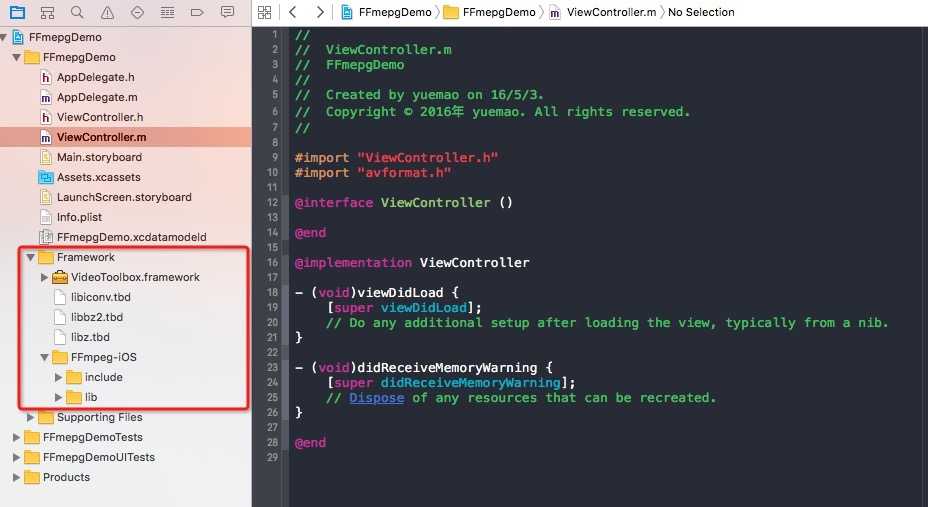Expand the FFmepgDemoTests group
The width and height of the screenshot is (928, 507).
[17, 437]
